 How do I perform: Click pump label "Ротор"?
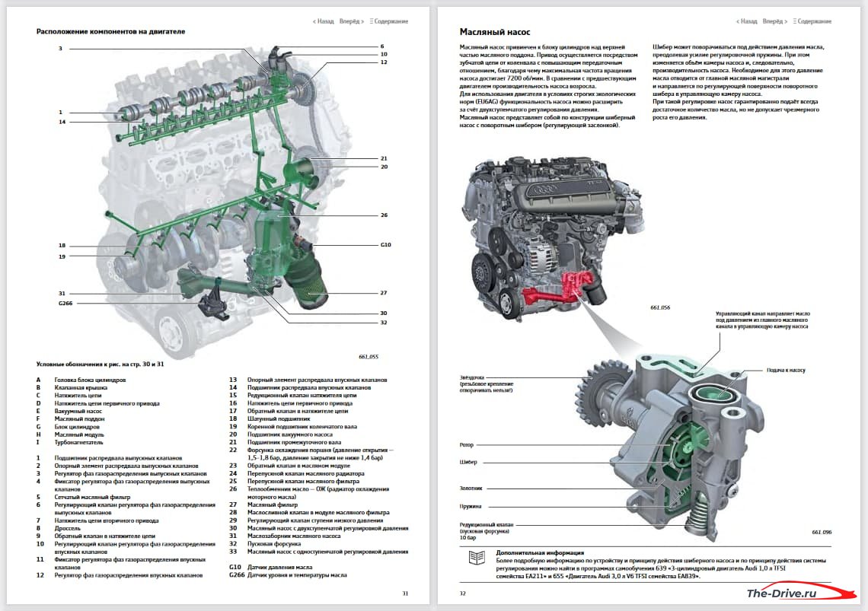click(x=466, y=445)
